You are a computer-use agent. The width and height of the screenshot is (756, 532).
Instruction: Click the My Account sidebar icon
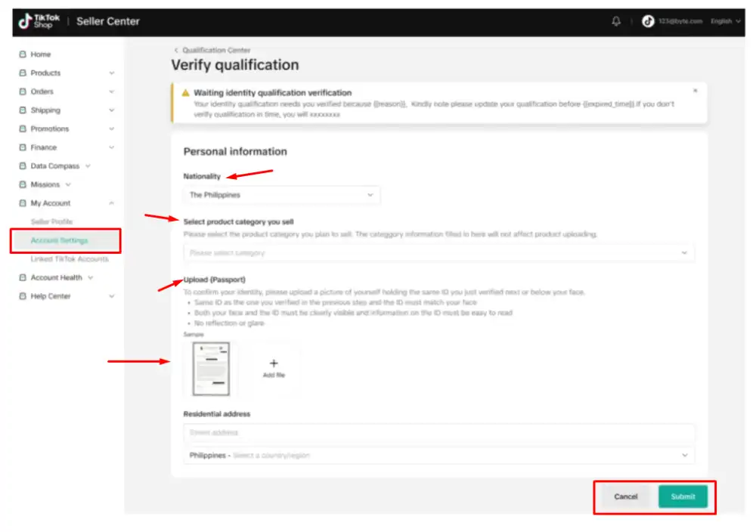(x=23, y=203)
